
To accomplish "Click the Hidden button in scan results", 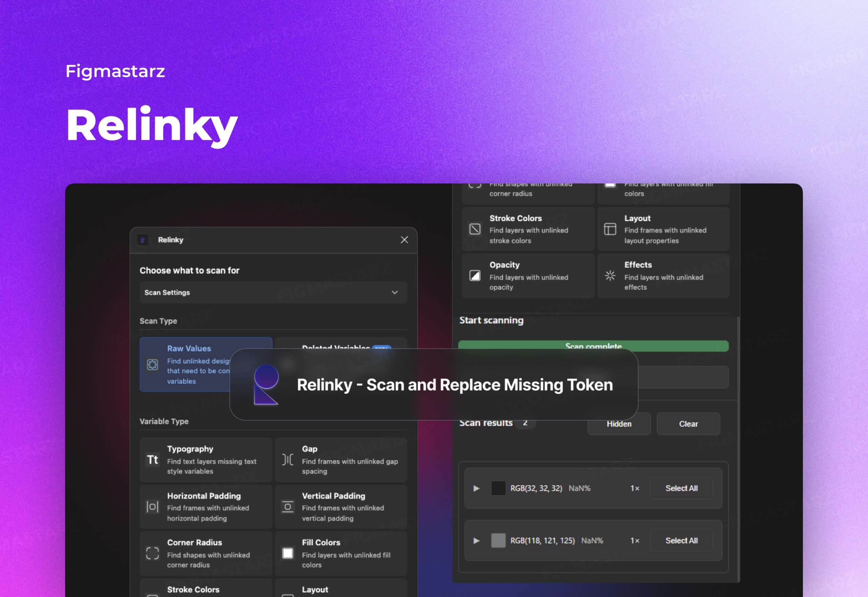I will pyautogui.click(x=619, y=424).
